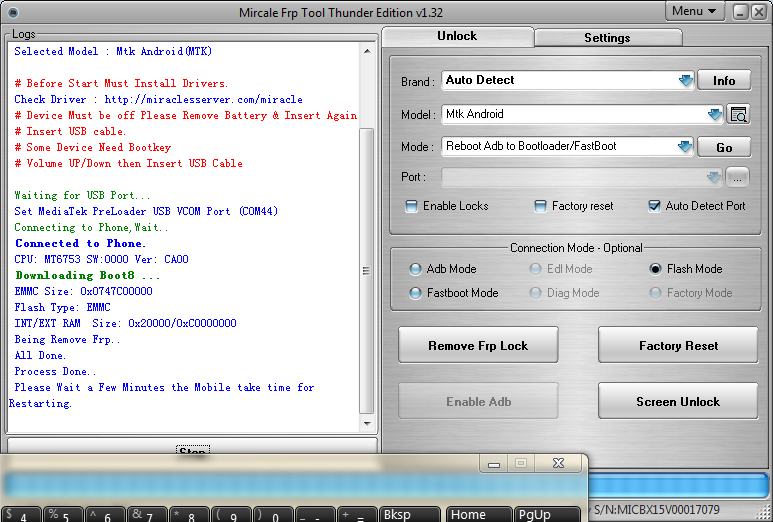Click the logs scrollbar down arrow
Image resolution: width=773 pixels, height=522 pixels.
point(367,423)
